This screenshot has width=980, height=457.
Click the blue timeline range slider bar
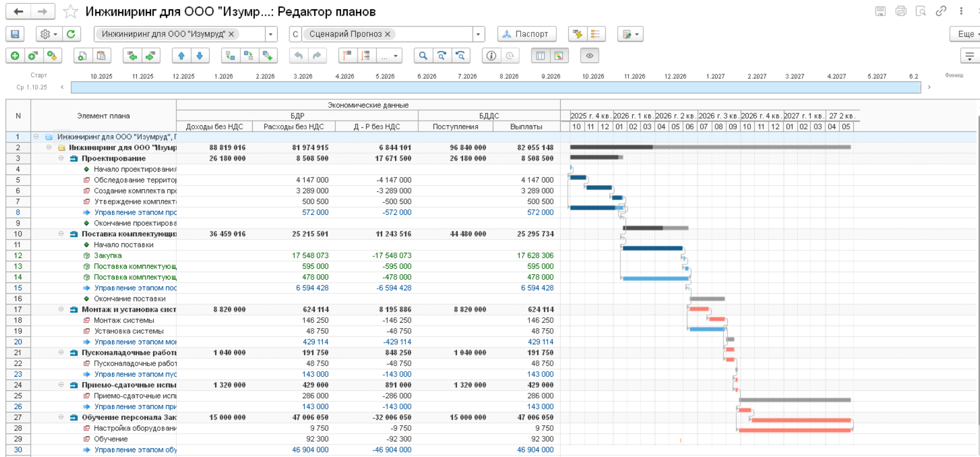click(495, 87)
